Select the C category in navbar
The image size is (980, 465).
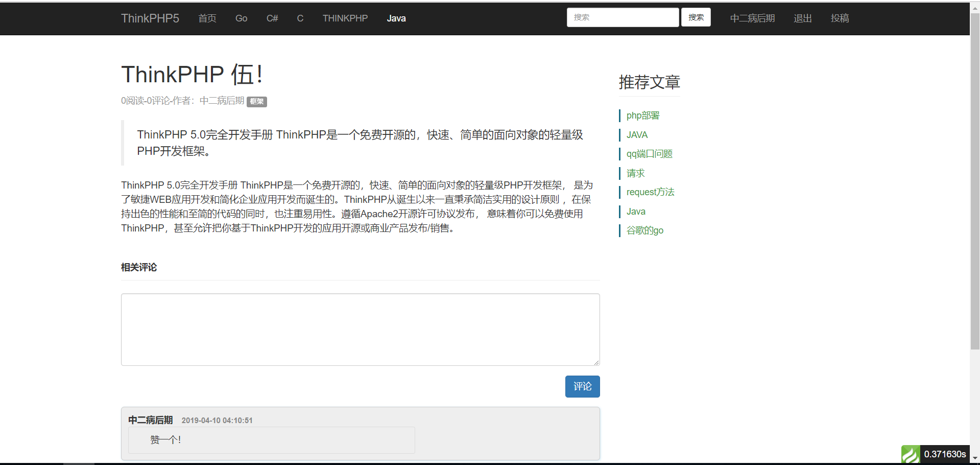click(x=300, y=18)
